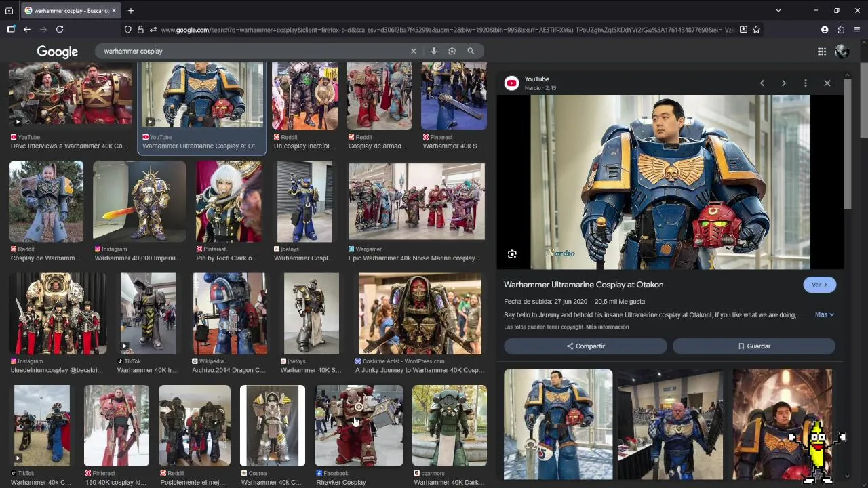Open cgarmors Warhammer 40k Dark... image
The width and height of the screenshot is (868, 488).
tap(450, 426)
